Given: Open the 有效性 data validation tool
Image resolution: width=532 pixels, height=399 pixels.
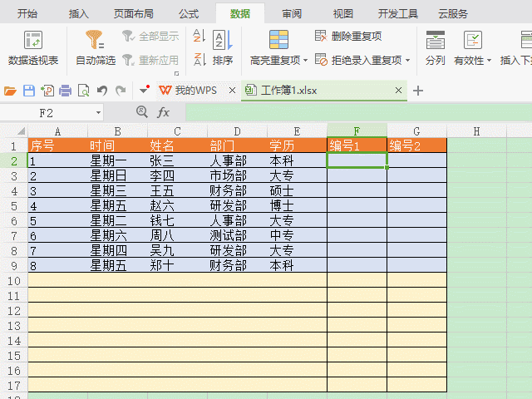Looking at the screenshot, I should pyautogui.click(x=469, y=48).
